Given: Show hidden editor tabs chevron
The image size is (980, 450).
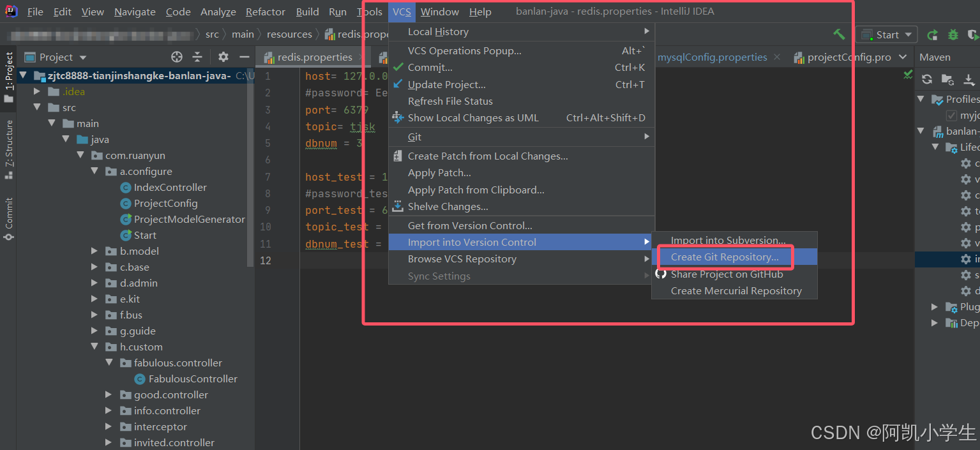Looking at the screenshot, I should [x=903, y=57].
